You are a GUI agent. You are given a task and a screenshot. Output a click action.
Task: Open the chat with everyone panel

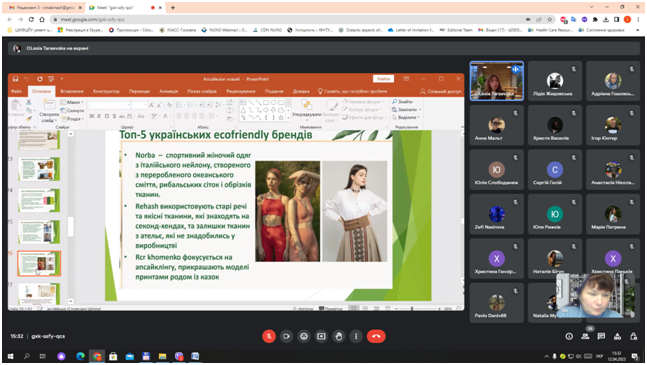[x=601, y=337]
